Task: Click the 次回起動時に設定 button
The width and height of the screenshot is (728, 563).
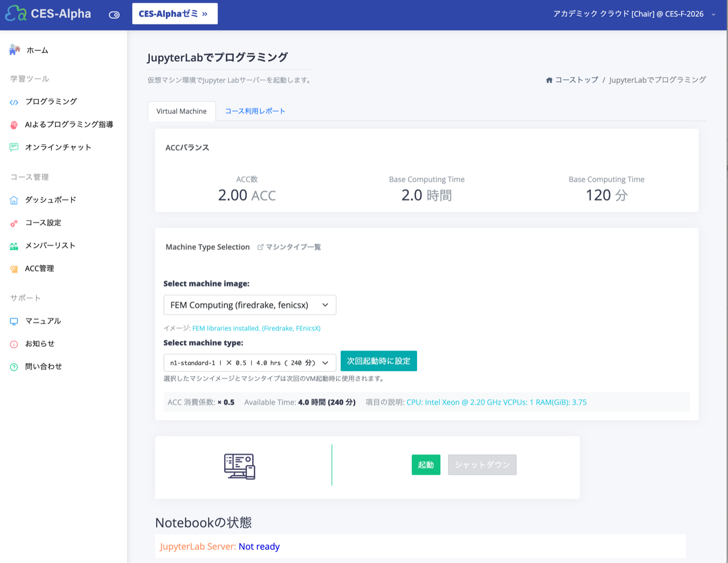Action: [x=379, y=361]
